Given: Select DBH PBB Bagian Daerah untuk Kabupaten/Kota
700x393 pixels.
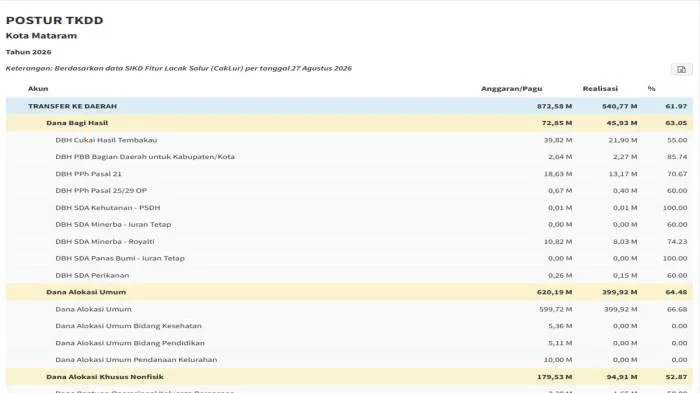Looking at the screenshot, I should click(349, 157).
